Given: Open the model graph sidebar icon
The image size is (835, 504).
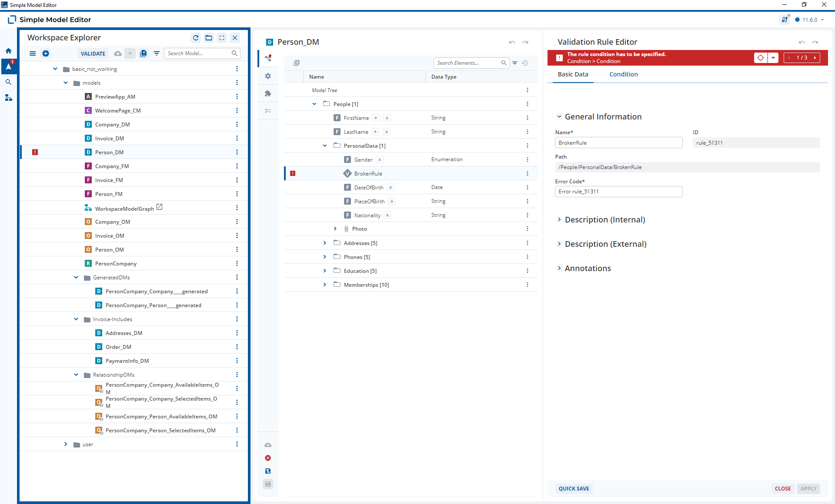Looking at the screenshot, I should [8, 98].
